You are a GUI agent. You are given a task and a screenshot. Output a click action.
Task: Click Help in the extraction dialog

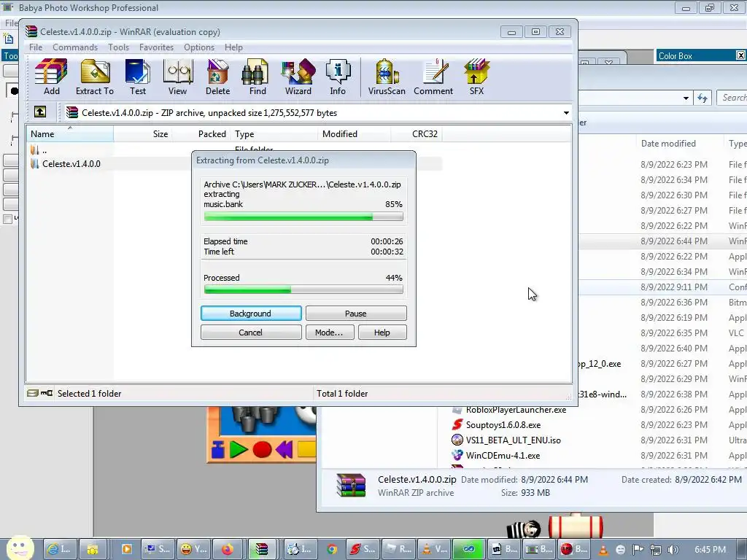click(382, 332)
